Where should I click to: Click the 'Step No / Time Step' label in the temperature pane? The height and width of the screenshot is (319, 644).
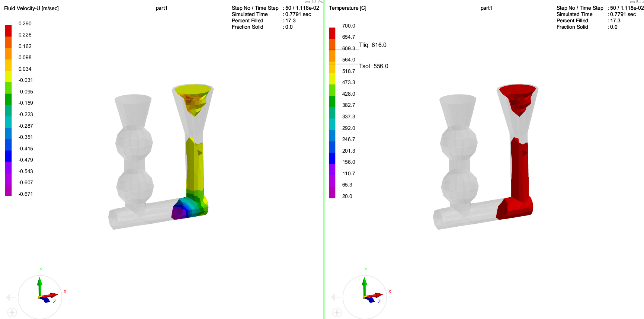[x=580, y=8]
